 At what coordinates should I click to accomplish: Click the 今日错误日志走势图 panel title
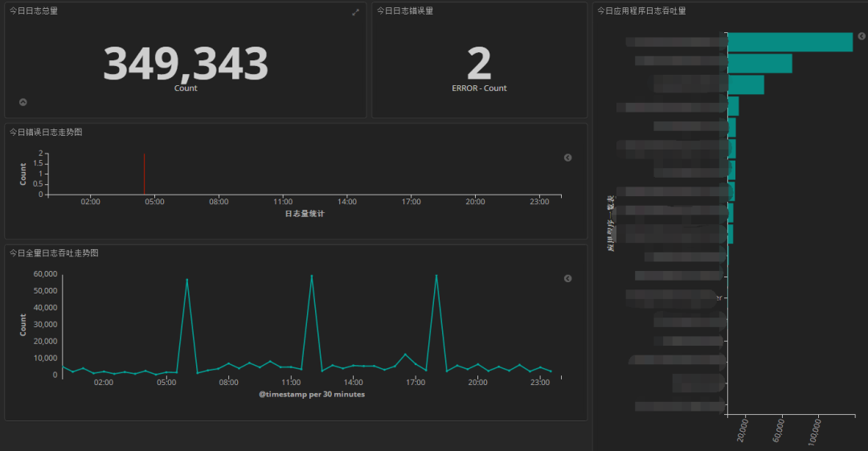[45, 132]
